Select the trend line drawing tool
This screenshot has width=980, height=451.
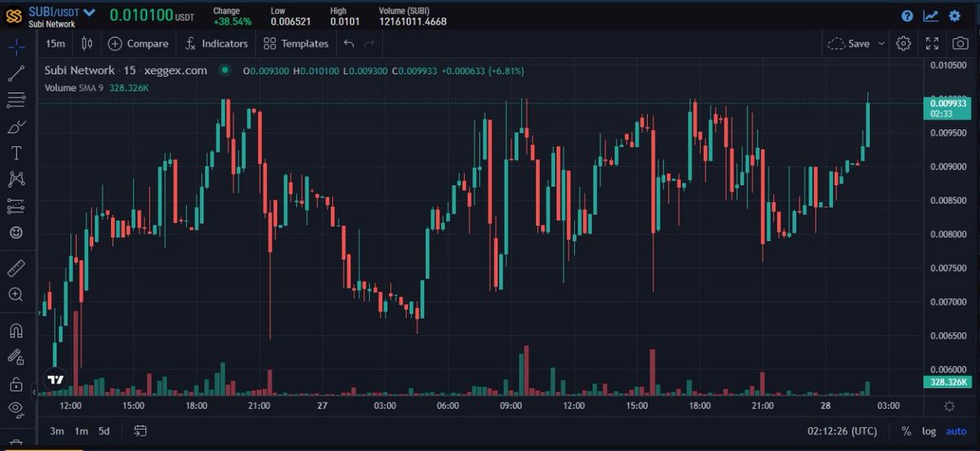pos(16,74)
